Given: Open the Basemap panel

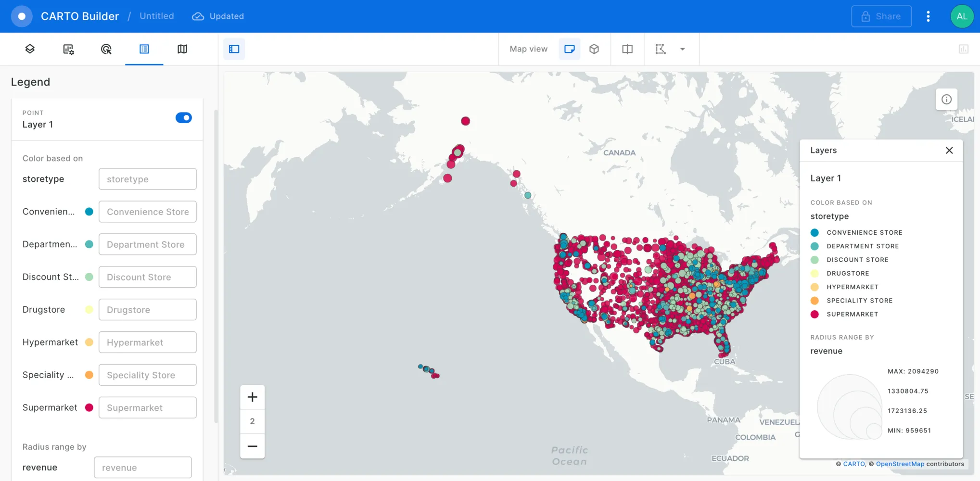Looking at the screenshot, I should coord(182,49).
